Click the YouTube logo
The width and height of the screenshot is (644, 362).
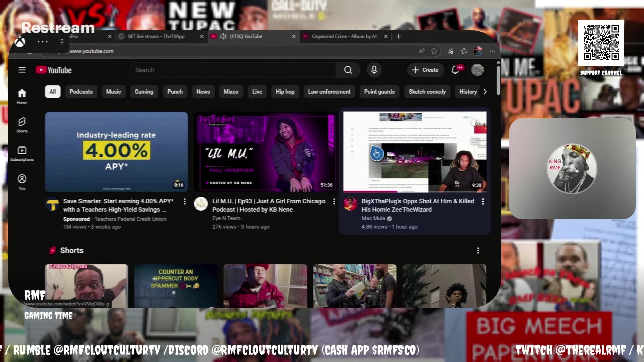tap(54, 70)
